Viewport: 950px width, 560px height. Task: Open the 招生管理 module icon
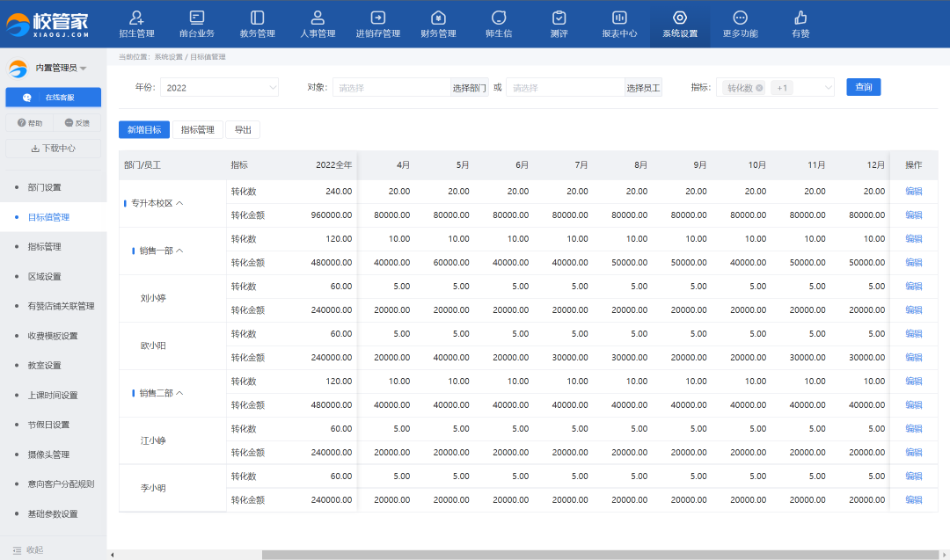click(x=136, y=18)
